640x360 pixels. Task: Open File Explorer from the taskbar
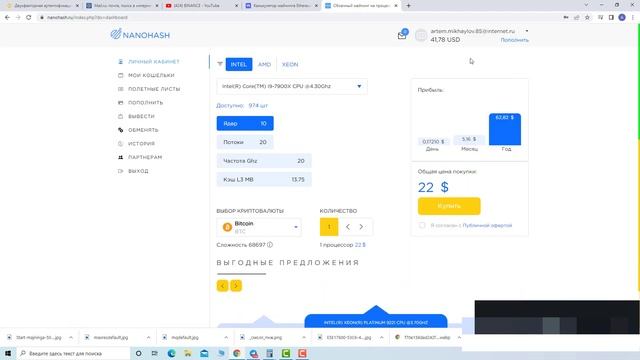click(188, 353)
